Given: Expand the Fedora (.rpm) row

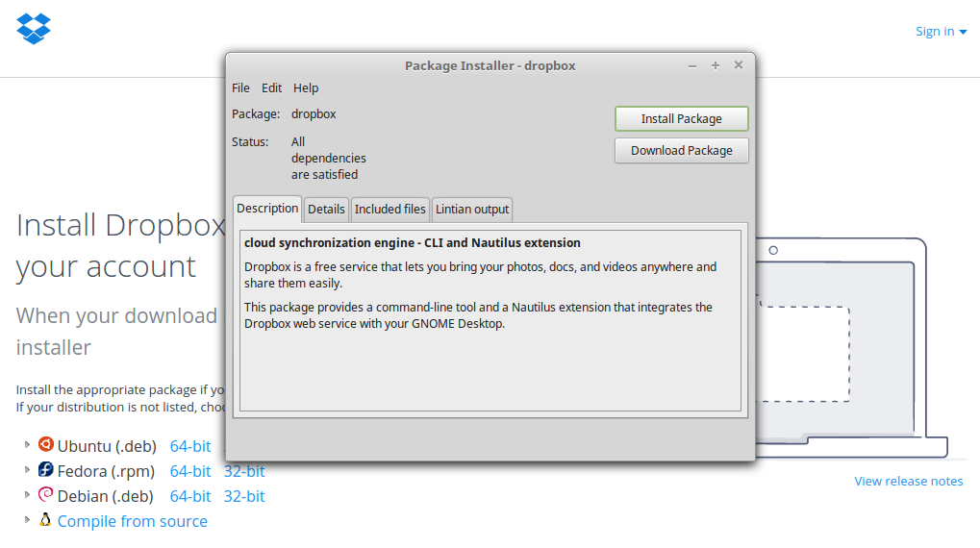Looking at the screenshot, I should [x=27, y=470].
